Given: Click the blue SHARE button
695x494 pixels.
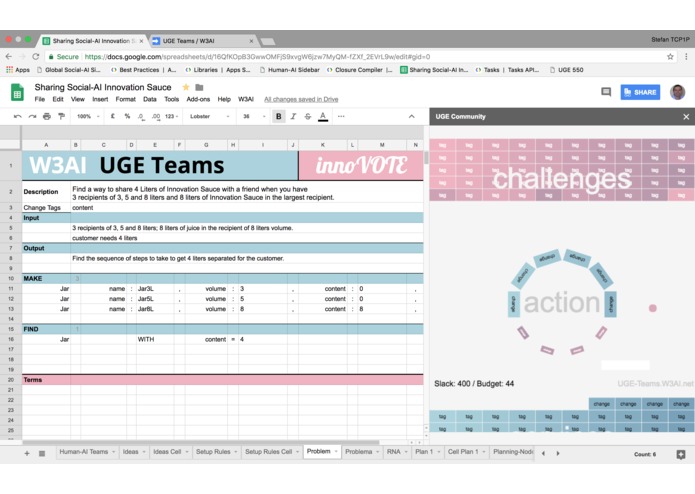Looking at the screenshot, I should 640,92.
